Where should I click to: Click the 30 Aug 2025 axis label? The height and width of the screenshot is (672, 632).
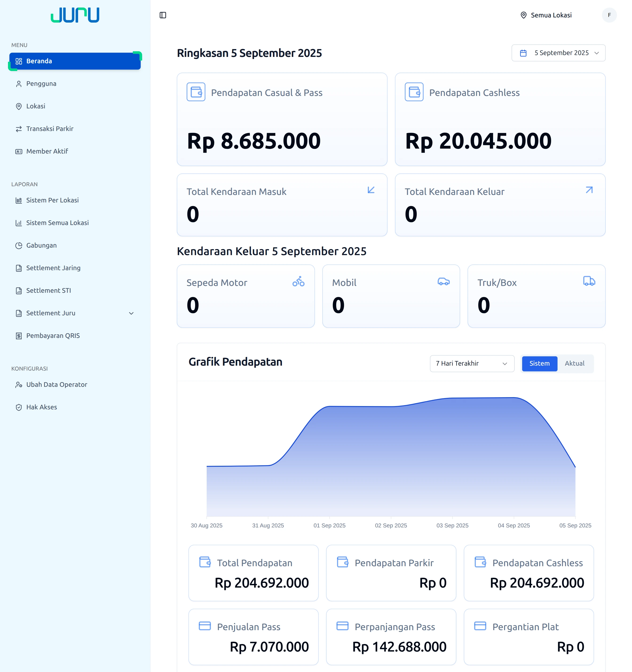206,526
